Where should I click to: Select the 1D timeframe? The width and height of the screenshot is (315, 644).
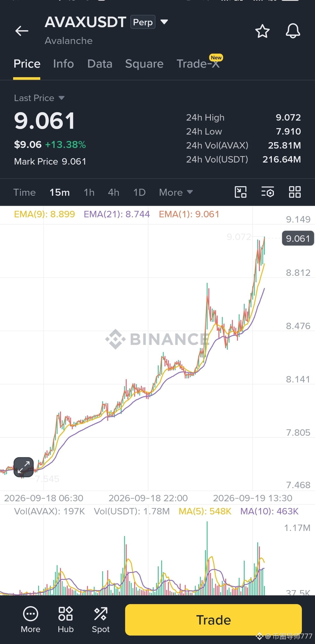[139, 192]
